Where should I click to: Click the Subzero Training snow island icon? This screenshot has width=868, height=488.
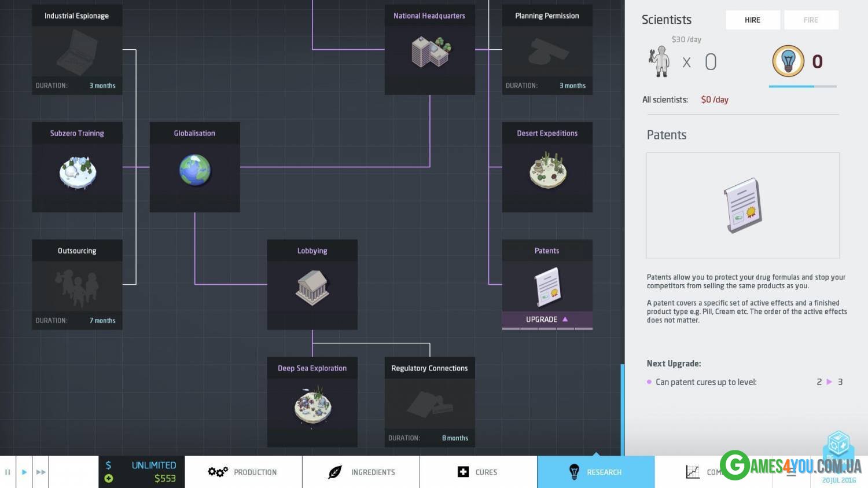pos(77,173)
